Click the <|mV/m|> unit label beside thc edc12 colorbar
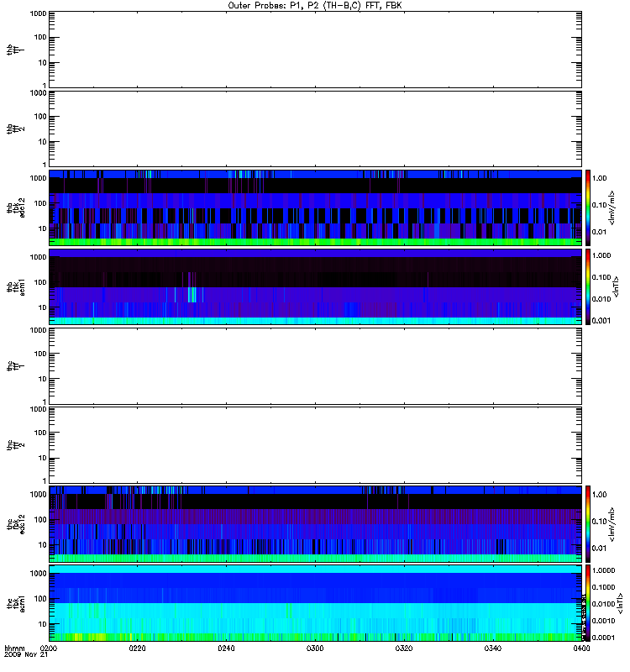The height and width of the screenshot is (672, 630). pyautogui.click(x=612, y=524)
